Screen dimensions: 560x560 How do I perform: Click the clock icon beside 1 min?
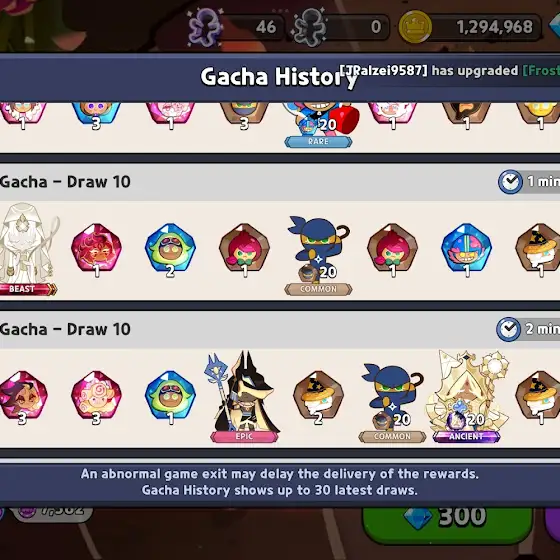[x=510, y=182]
